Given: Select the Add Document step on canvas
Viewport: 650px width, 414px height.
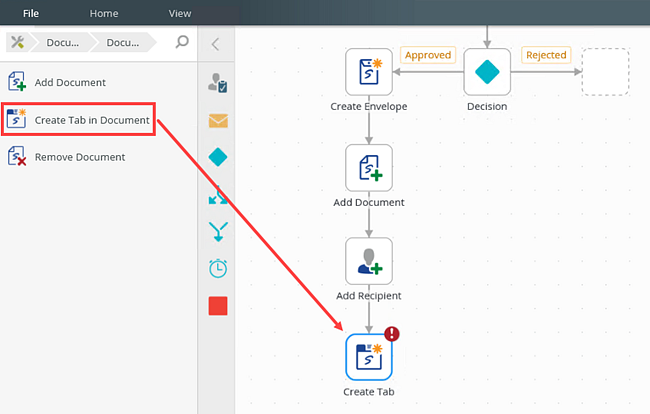Looking at the screenshot, I should (369, 168).
